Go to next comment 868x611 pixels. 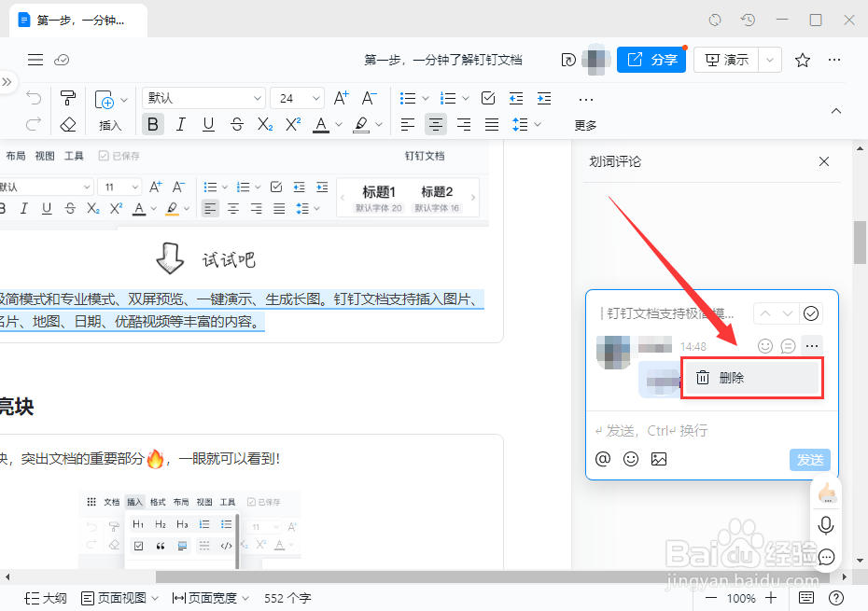(787, 313)
